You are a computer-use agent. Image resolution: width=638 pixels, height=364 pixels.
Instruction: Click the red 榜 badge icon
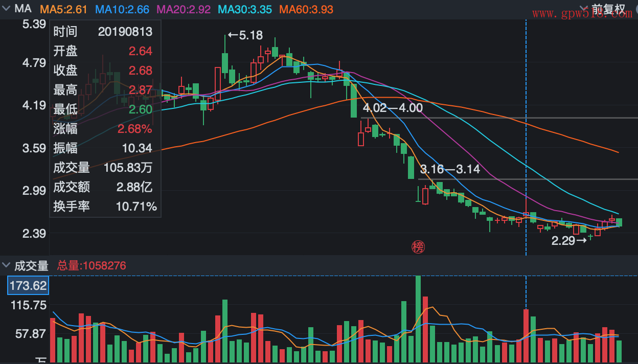tap(418, 247)
